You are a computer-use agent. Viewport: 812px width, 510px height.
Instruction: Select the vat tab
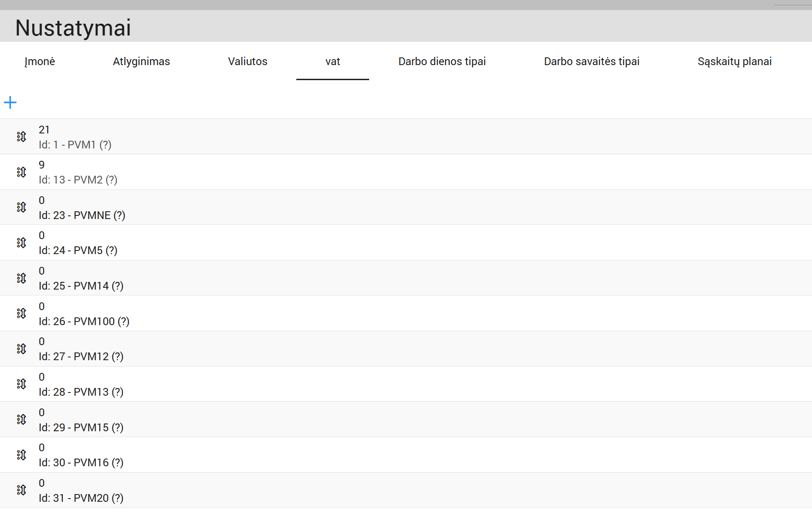[x=333, y=61]
